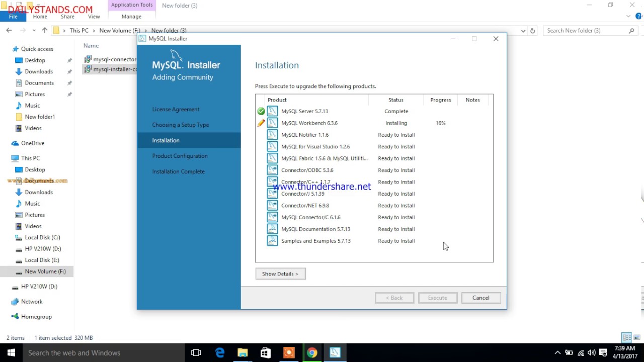Switch Explorer to details view layout
The image size is (644, 362).
tap(626, 337)
